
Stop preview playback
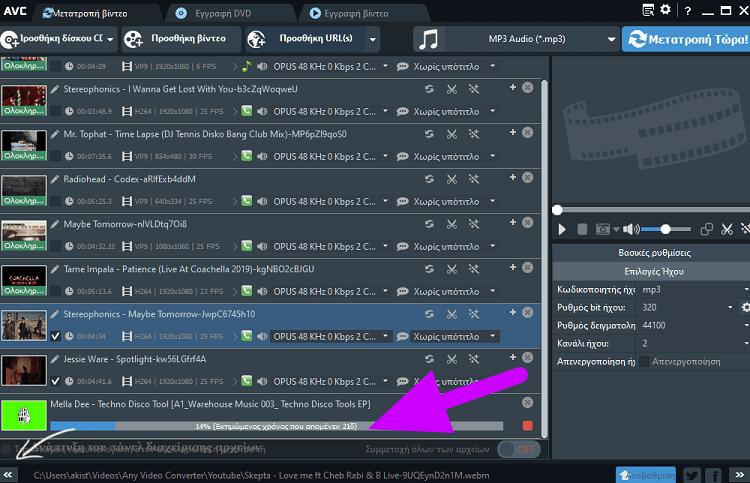pyautogui.click(x=582, y=230)
